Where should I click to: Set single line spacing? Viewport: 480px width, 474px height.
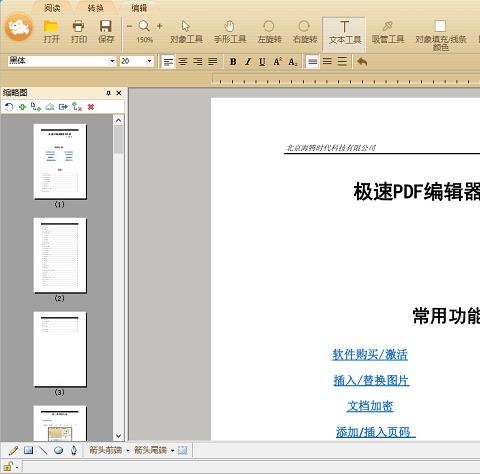point(312,62)
